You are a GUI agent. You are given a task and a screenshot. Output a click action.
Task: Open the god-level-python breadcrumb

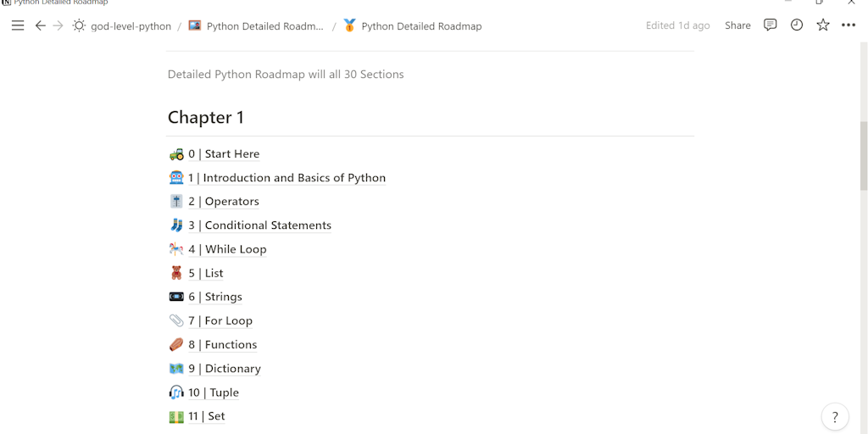click(x=131, y=26)
